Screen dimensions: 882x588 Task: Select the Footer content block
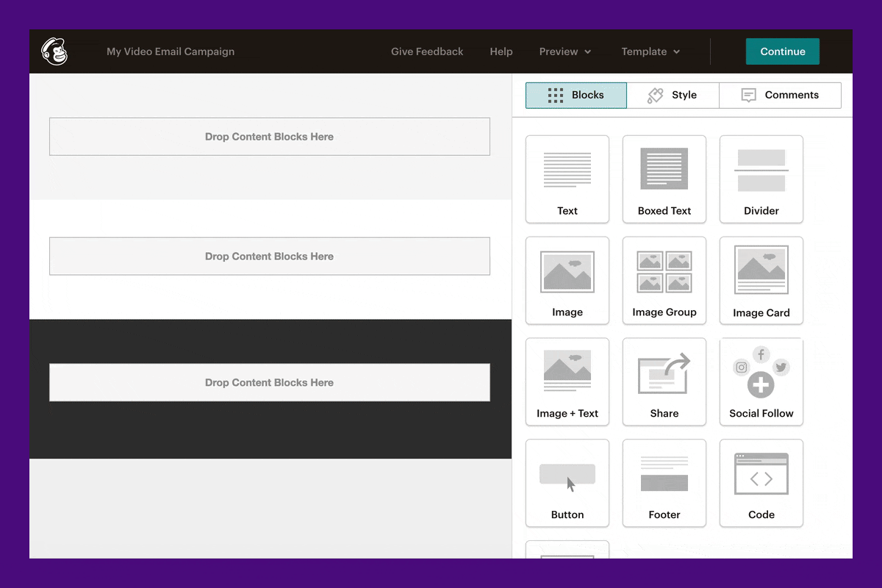click(x=664, y=484)
